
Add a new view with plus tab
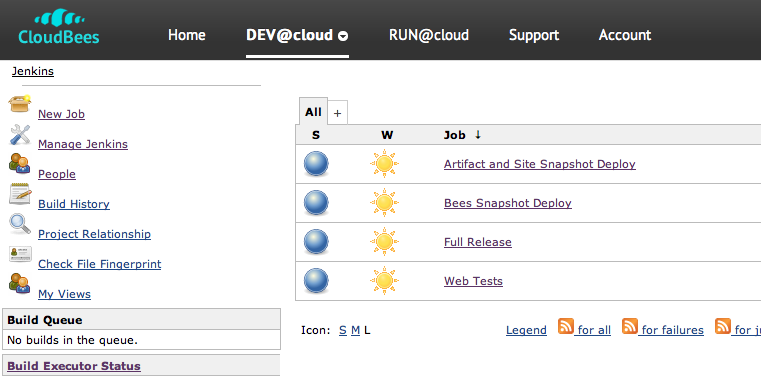(337, 113)
